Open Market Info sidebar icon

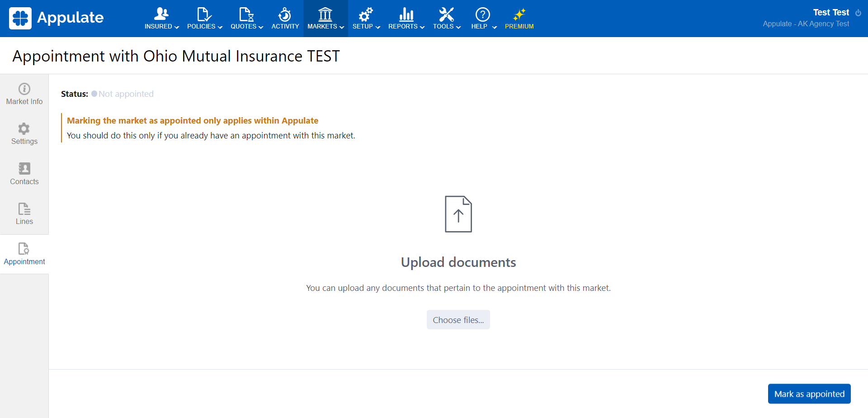[24, 89]
